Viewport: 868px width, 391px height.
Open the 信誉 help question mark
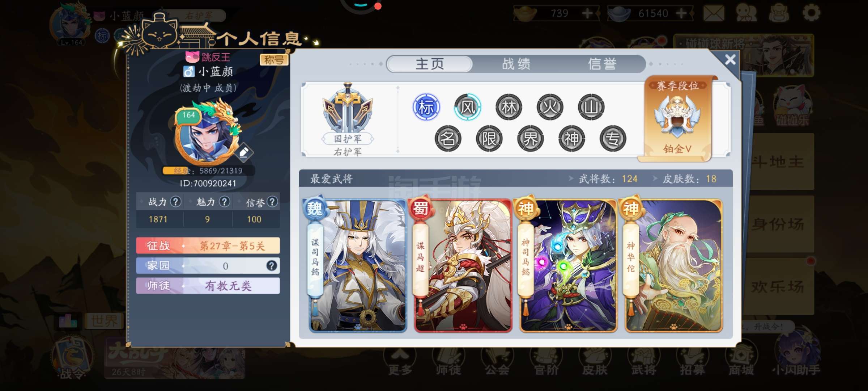tap(272, 202)
